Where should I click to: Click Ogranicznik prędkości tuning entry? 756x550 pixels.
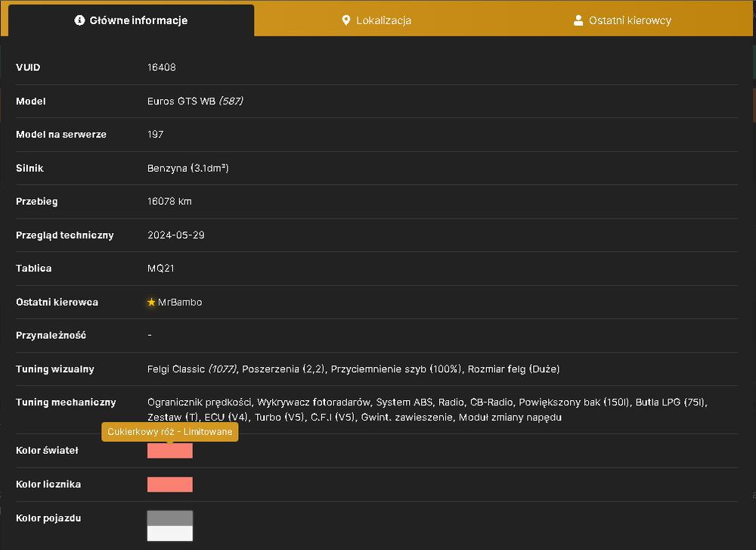200,402
